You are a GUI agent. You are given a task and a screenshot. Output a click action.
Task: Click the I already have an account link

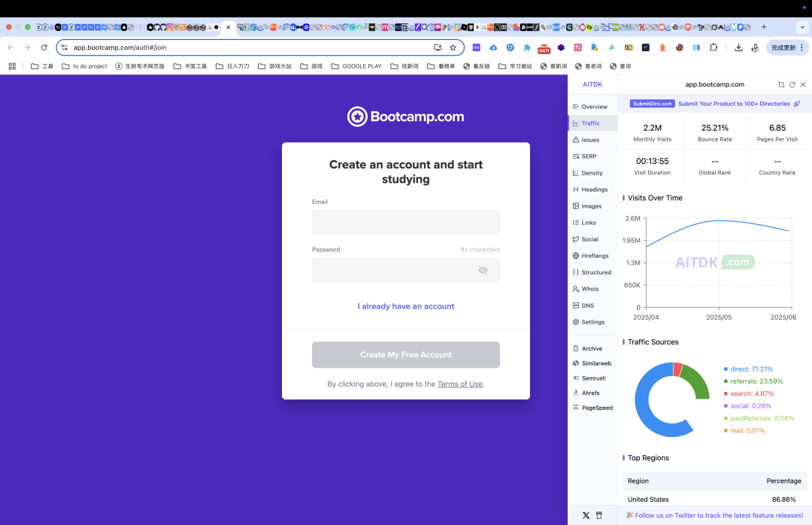(x=405, y=306)
